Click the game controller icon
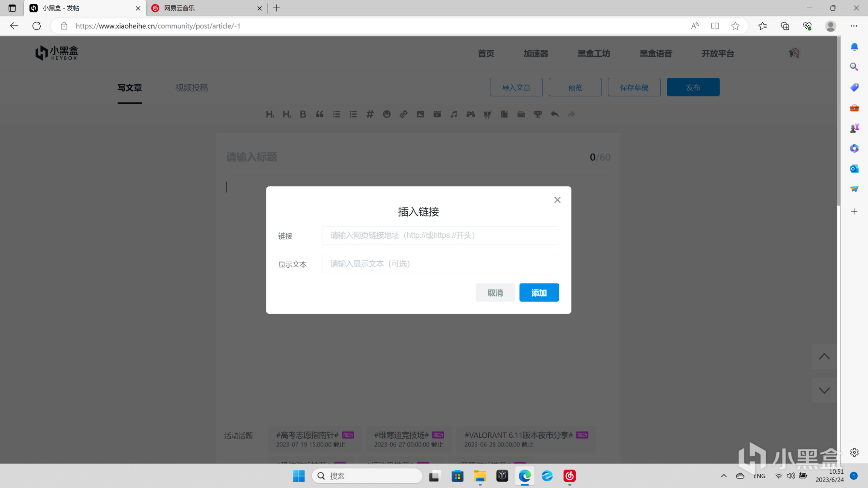 [471, 114]
